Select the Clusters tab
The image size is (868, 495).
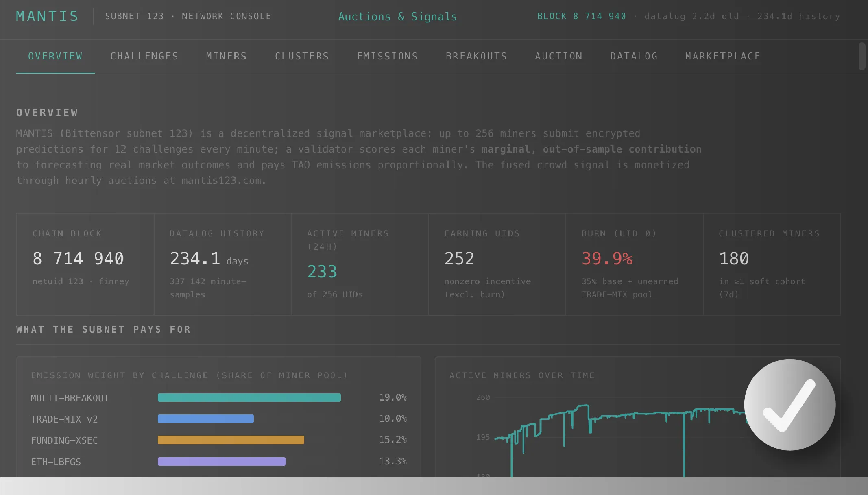point(302,56)
